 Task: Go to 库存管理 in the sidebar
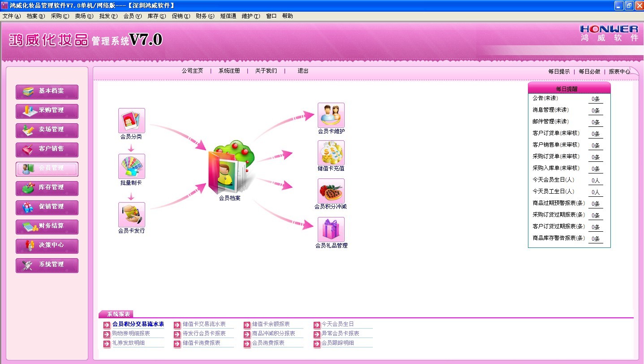tap(47, 187)
